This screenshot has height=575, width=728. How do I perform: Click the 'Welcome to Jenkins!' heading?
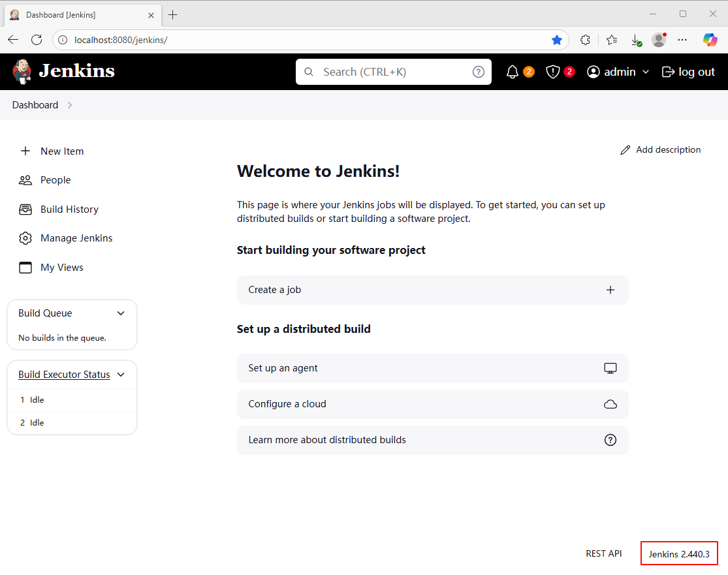coord(318,171)
